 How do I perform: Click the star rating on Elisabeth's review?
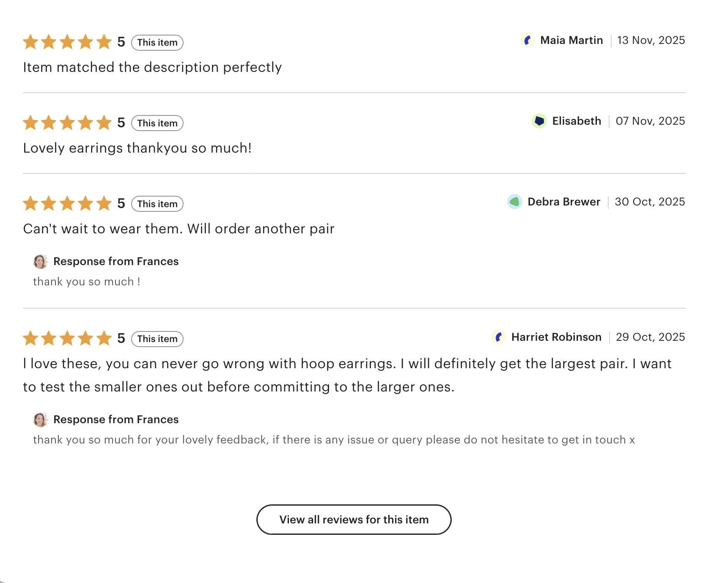pos(67,123)
